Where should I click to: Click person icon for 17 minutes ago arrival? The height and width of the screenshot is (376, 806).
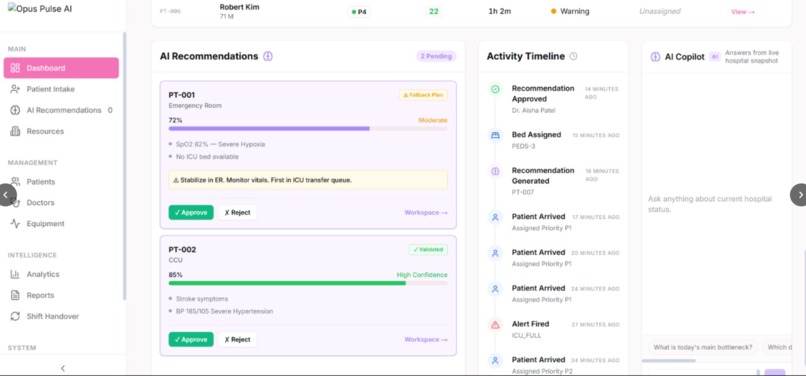pos(495,217)
